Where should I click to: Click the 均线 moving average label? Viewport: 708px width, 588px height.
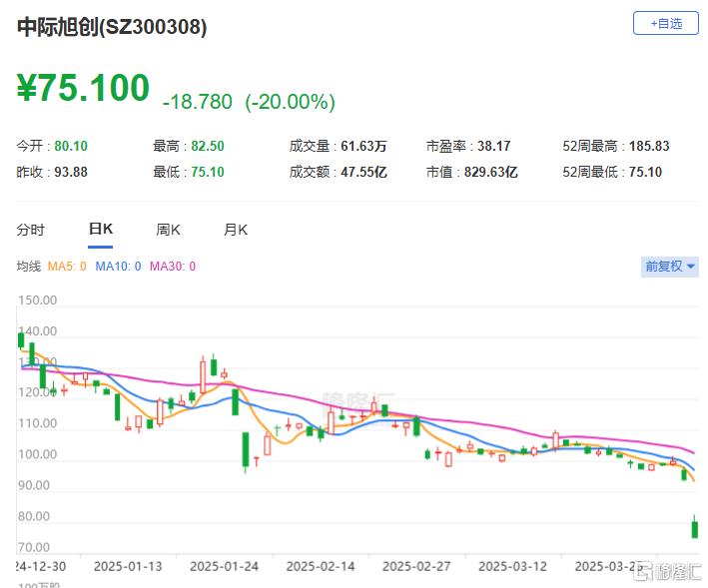pyautogui.click(x=29, y=267)
